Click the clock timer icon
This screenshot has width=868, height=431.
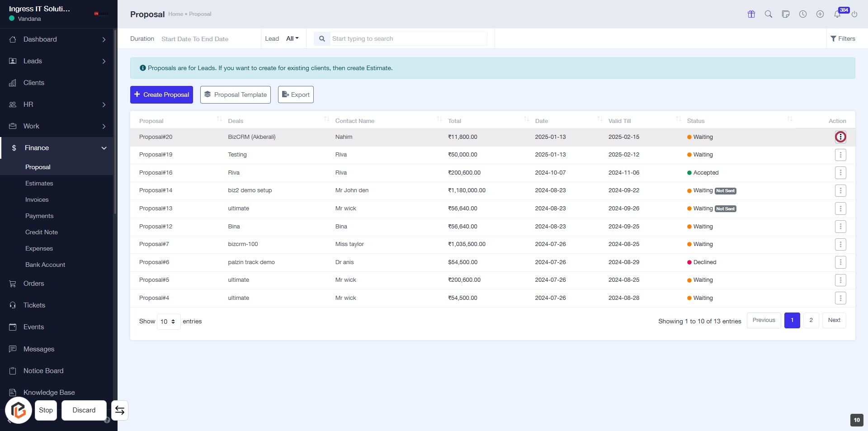pos(803,14)
